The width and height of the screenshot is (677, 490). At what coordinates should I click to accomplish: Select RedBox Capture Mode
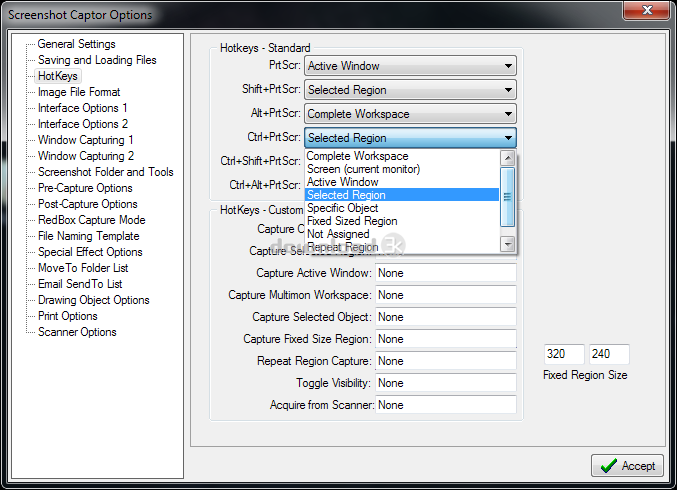pos(92,220)
